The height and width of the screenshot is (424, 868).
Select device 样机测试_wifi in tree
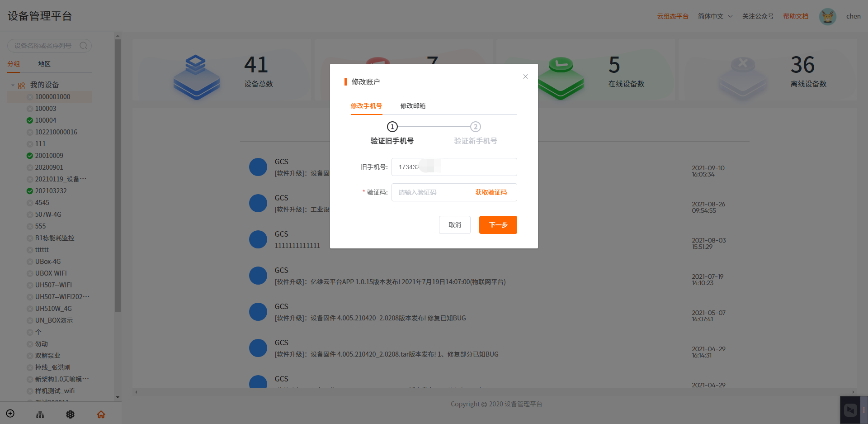coord(55,391)
